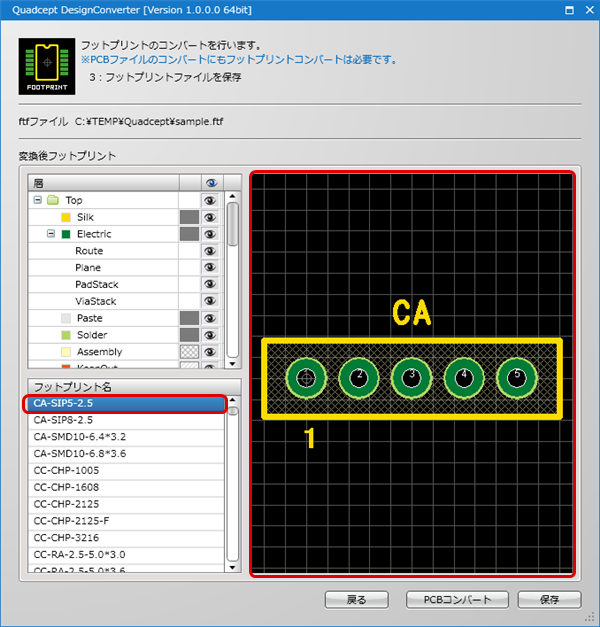Select footprint CC-RA-2.5-5.0*3.0
The height and width of the screenshot is (627, 600).
pos(126,554)
